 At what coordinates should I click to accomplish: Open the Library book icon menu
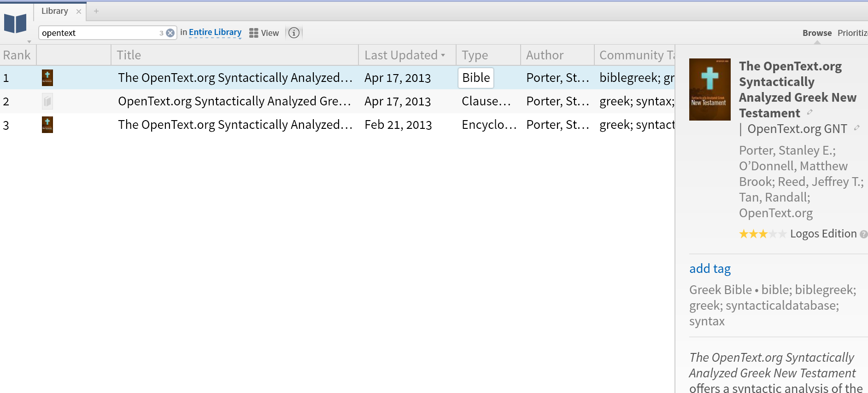tap(16, 23)
